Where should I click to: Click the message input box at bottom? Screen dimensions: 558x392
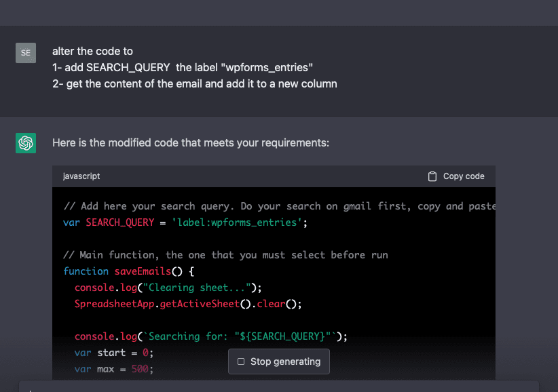pos(278,387)
